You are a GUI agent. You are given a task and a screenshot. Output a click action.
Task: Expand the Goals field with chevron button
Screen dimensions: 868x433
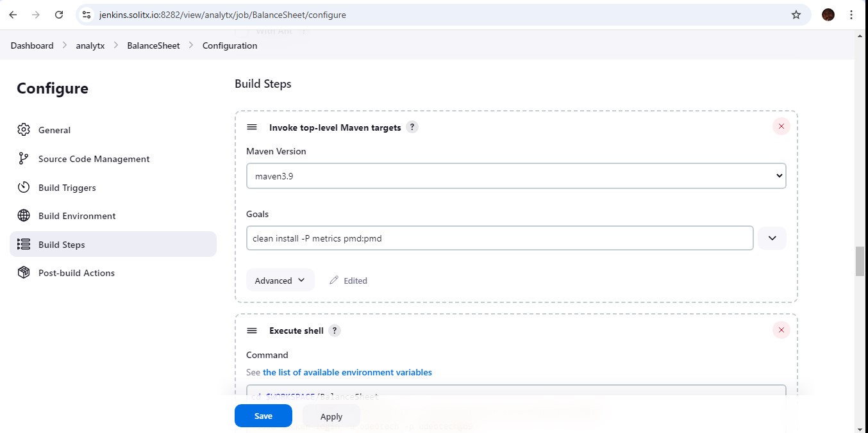772,238
